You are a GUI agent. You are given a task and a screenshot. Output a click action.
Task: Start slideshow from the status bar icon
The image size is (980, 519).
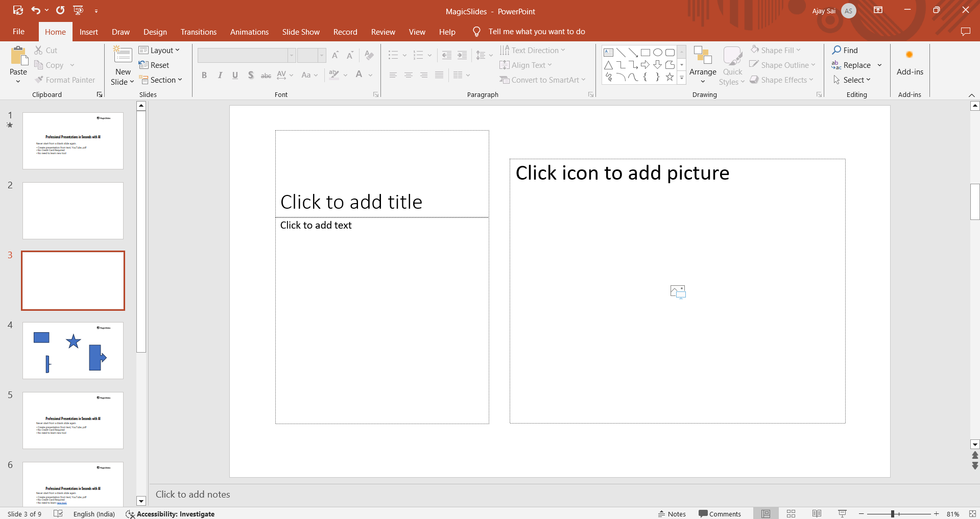click(x=842, y=513)
